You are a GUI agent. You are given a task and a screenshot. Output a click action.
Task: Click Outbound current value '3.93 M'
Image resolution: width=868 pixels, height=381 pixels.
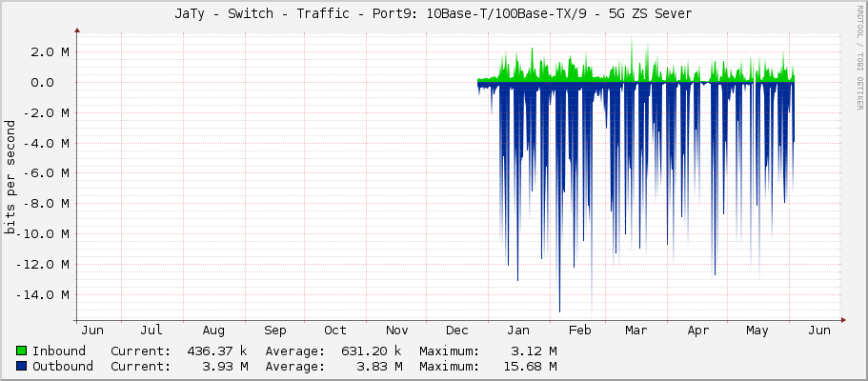[225, 366]
